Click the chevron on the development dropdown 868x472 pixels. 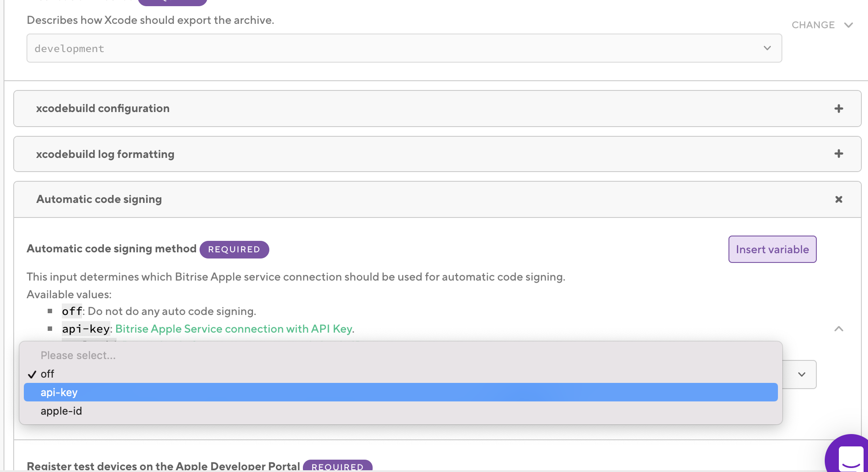click(x=767, y=47)
